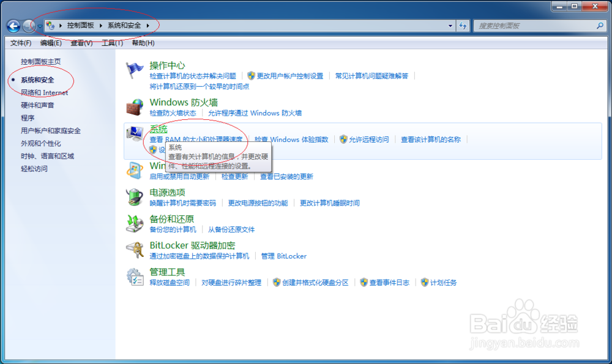The width and height of the screenshot is (612, 364).
Task: Open 操作中心 via its flag icon
Action: pos(133,69)
